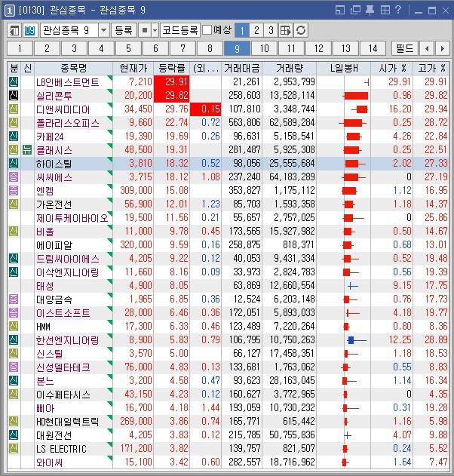Click the grid layout icon in title bar
This screenshot has height=476, width=454.
click(x=385, y=11)
